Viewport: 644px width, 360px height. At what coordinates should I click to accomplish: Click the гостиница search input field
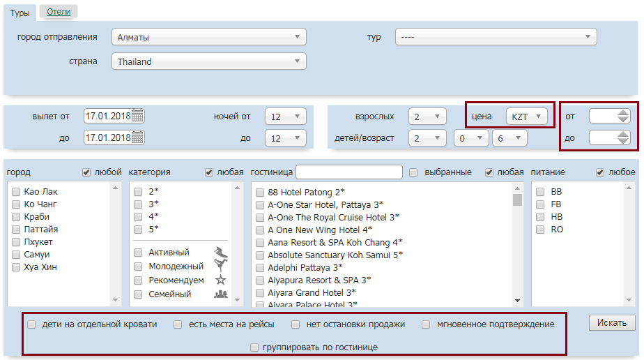(x=349, y=172)
